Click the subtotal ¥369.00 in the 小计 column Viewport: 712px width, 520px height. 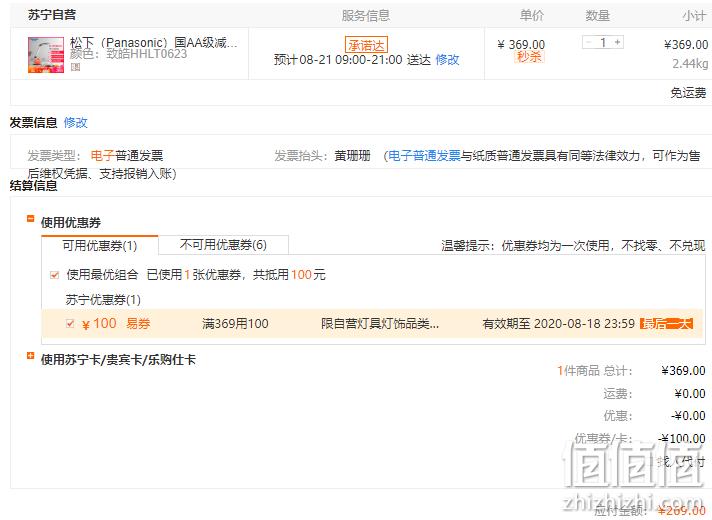(686, 45)
